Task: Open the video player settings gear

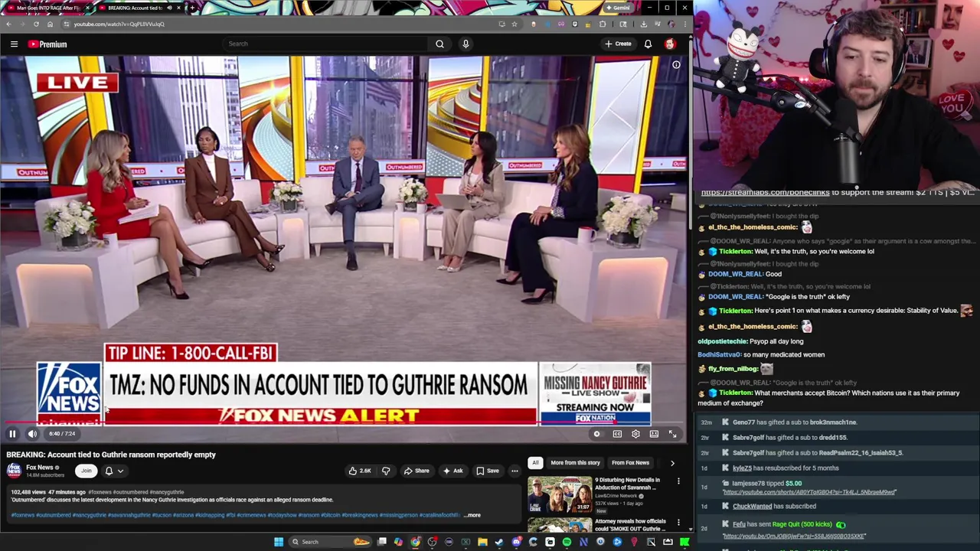Action: pos(635,434)
